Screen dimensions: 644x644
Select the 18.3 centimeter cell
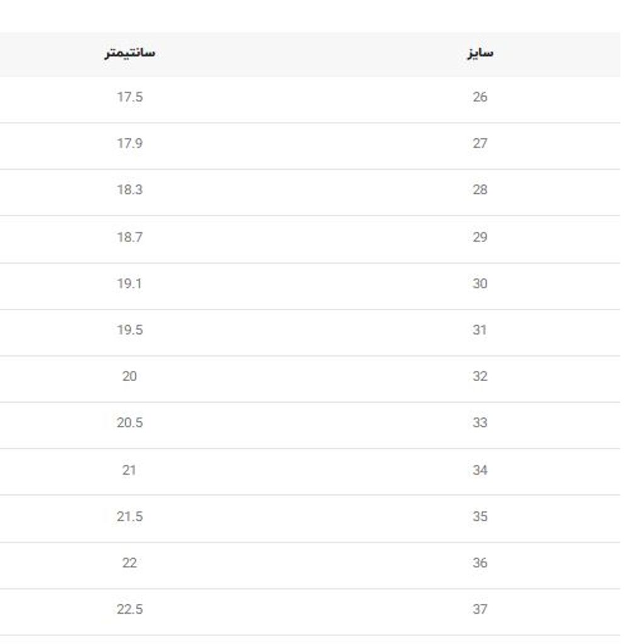(130, 190)
